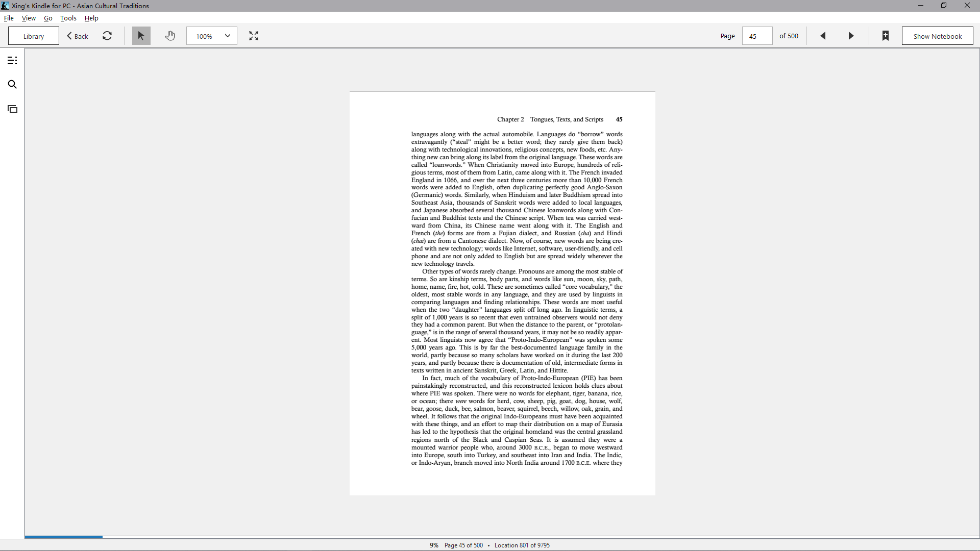
Task: Open the File menu
Action: tap(9, 18)
